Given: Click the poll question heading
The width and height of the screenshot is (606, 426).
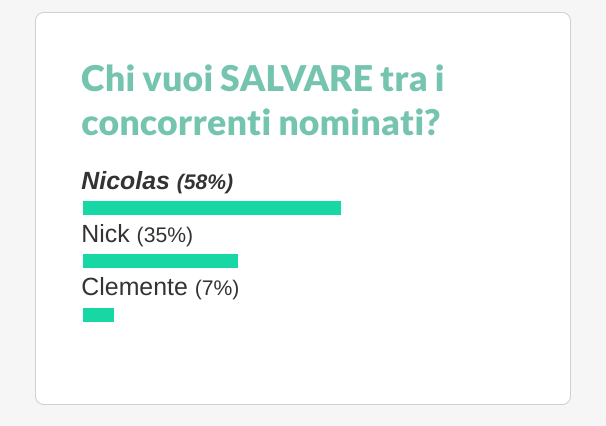Looking at the screenshot, I should pyautogui.click(x=262, y=101).
